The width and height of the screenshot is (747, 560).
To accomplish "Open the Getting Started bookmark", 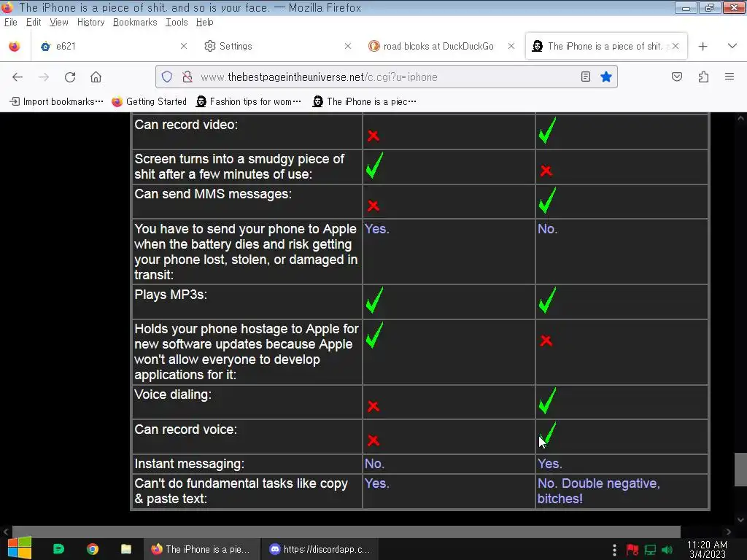I will [149, 101].
